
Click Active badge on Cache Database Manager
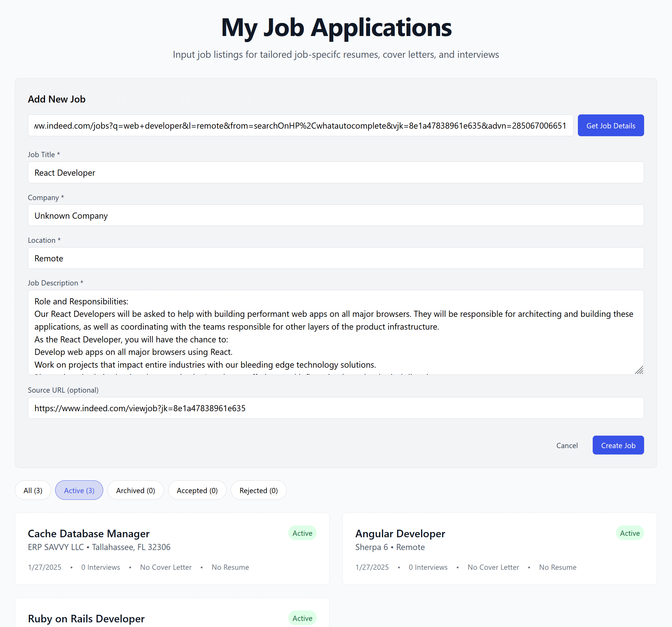(302, 533)
